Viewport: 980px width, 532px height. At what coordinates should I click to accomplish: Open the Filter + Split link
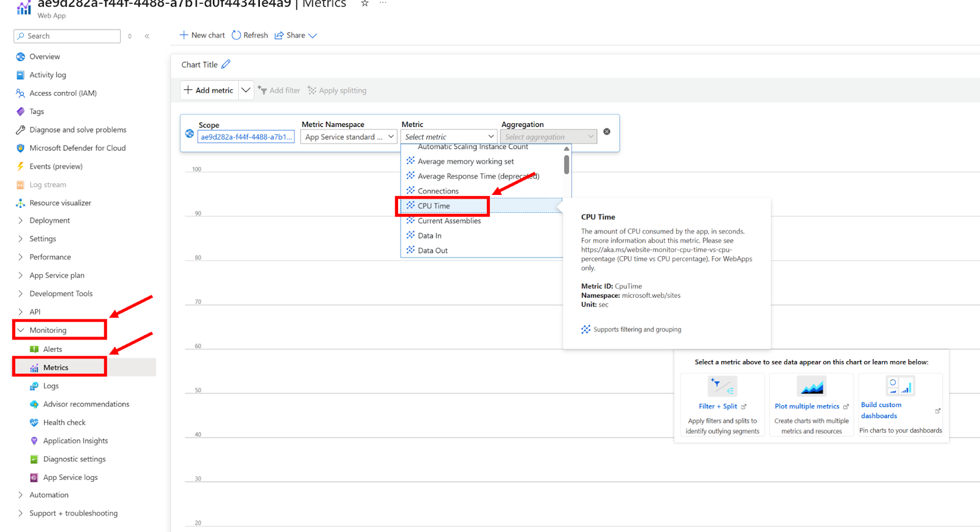(x=718, y=406)
